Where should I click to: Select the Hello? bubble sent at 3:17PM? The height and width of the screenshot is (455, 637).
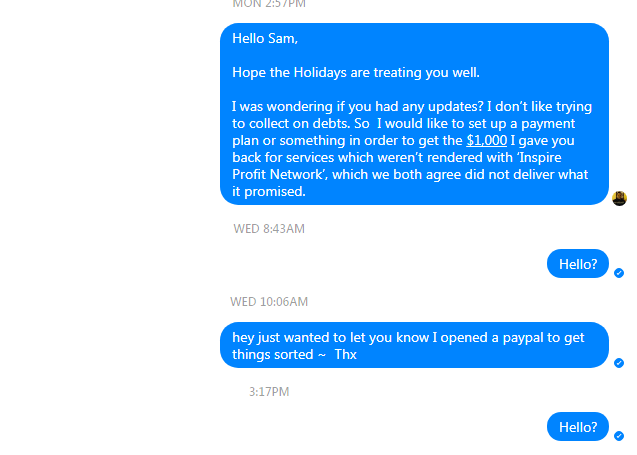(x=578, y=427)
